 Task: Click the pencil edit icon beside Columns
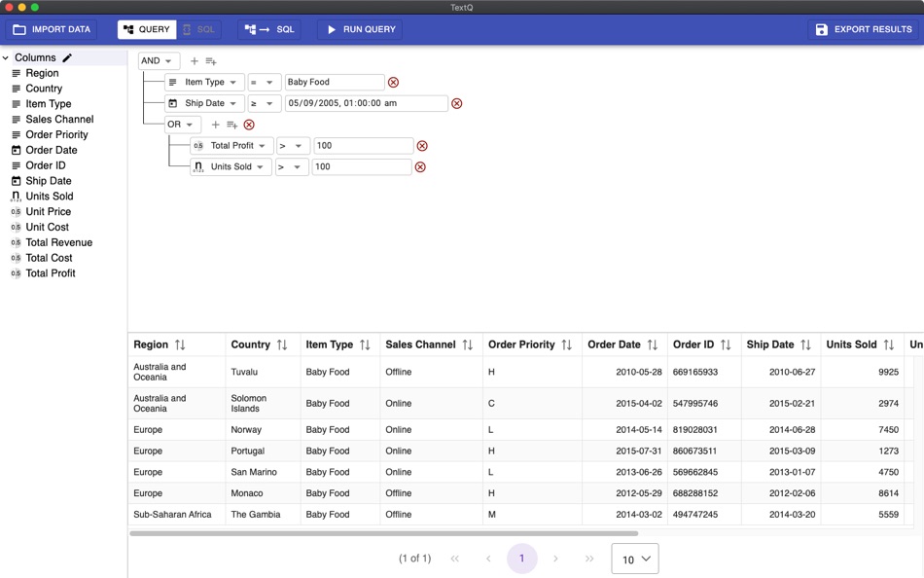pos(67,57)
